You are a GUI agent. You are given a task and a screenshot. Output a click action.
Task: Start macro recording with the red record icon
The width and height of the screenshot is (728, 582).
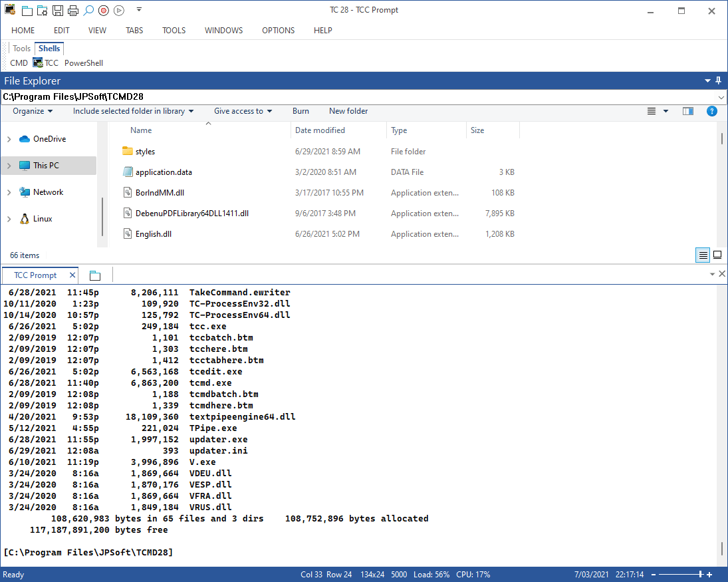[104, 10]
